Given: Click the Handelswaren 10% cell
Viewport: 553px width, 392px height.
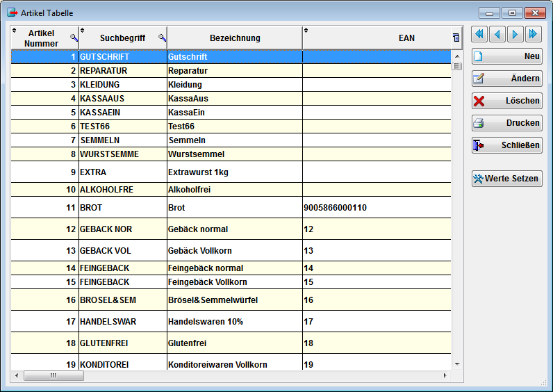Looking at the screenshot, I should click(235, 321).
